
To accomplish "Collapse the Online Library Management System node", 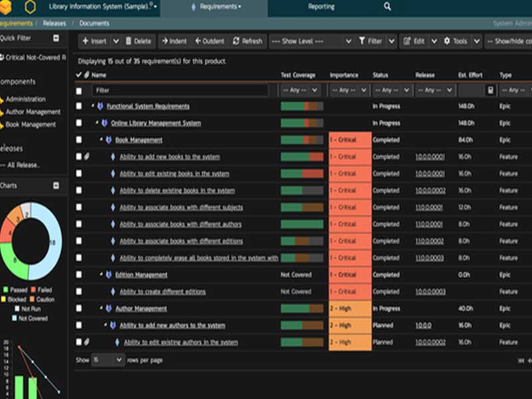I will pos(97,123).
